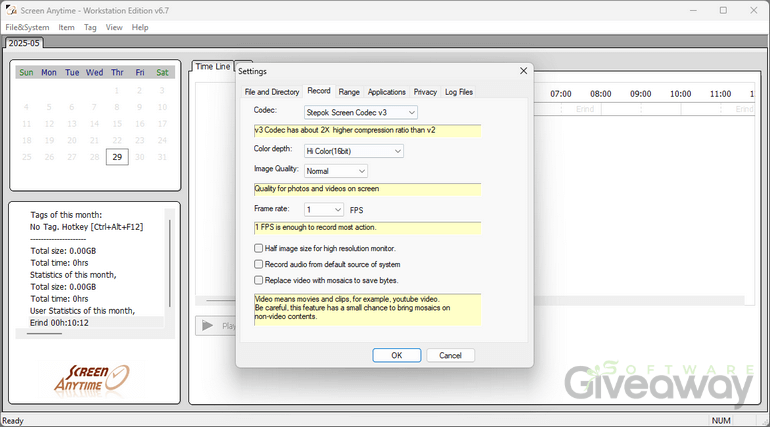The width and height of the screenshot is (770, 427).
Task: Open the Help menu
Action: (x=140, y=27)
